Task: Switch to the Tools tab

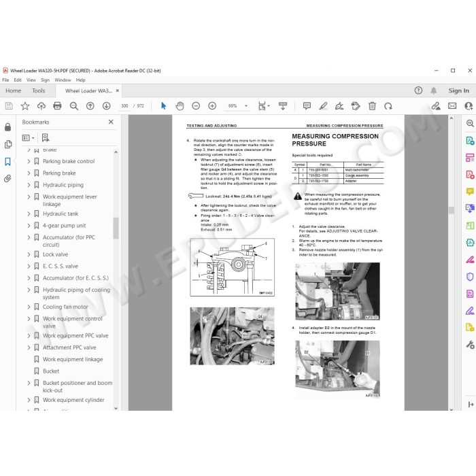Action: (39, 90)
